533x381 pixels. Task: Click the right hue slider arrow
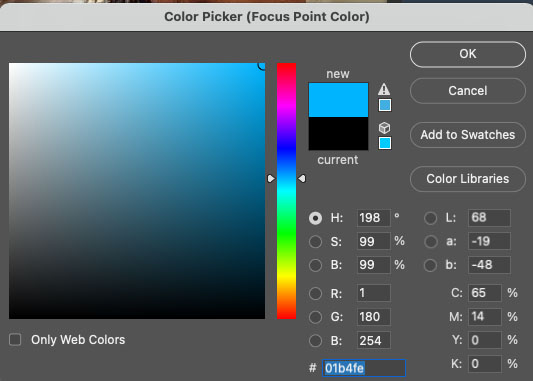click(302, 178)
